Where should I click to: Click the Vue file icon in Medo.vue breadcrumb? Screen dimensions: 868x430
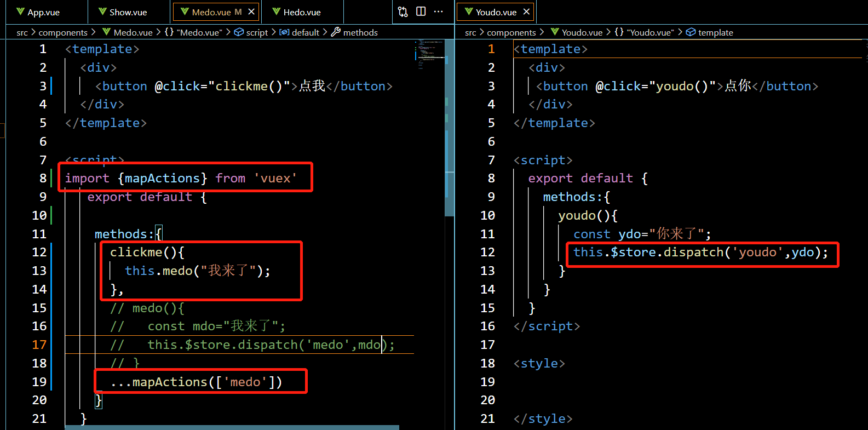(106, 32)
